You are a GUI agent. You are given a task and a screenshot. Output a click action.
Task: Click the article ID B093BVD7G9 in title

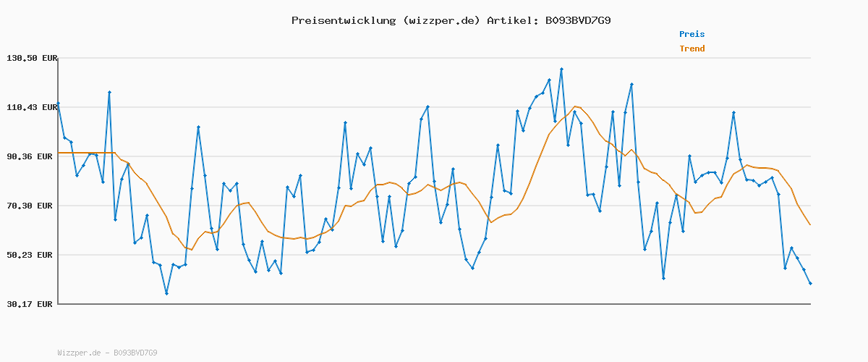[x=578, y=20]
